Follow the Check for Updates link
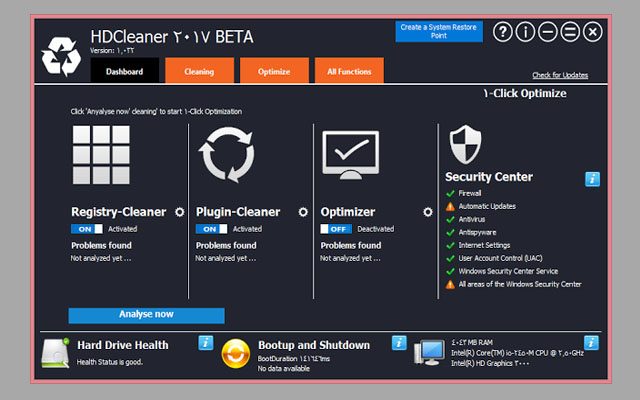The height and width of the screenshot is (400, 640). 560,75
